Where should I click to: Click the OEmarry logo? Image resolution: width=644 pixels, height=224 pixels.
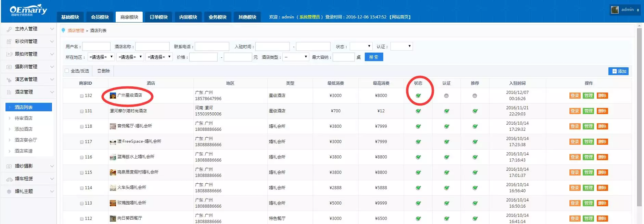[x=28, y=11]
